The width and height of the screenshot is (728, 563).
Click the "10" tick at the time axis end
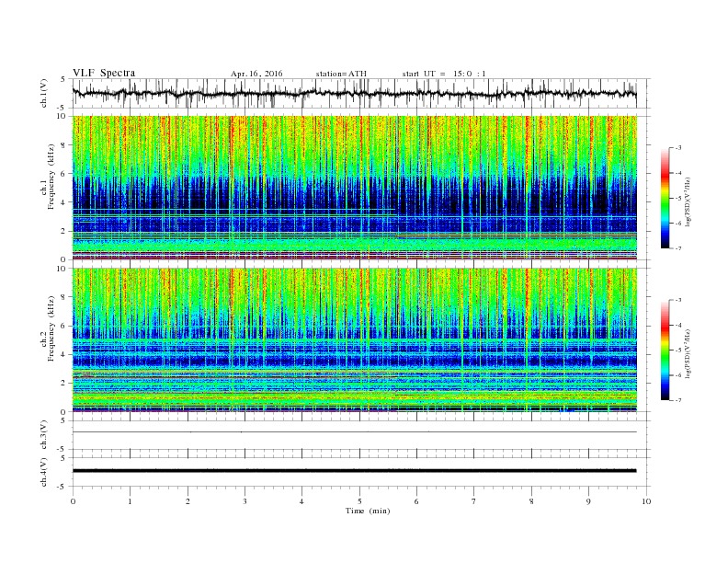[646, 501]
